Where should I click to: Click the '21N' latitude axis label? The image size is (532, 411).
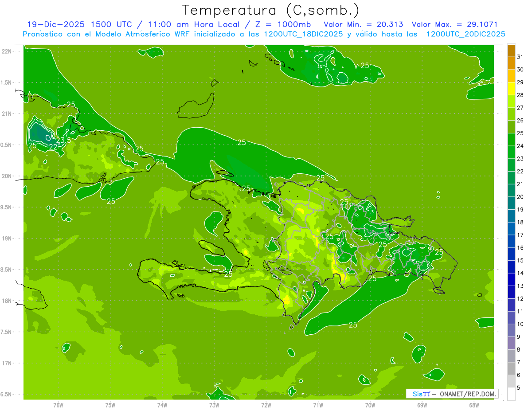(8, 114)
